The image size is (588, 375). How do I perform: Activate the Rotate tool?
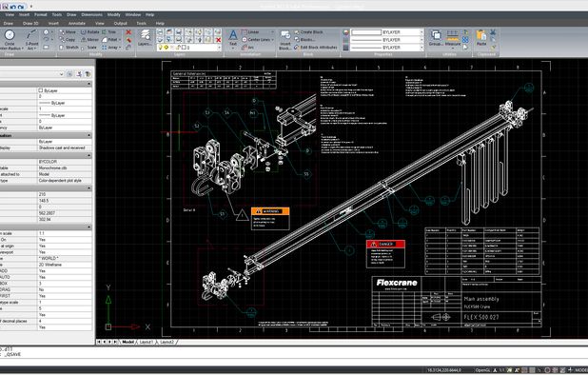coord(90,32)
